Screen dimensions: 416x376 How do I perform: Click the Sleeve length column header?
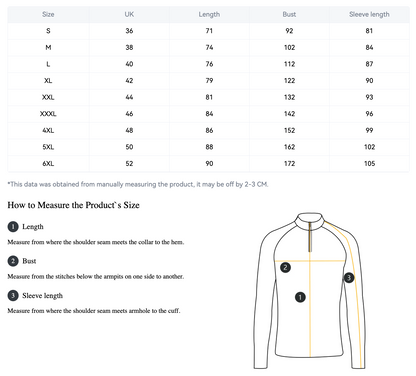pyautogui.click(x=369, y=14)
